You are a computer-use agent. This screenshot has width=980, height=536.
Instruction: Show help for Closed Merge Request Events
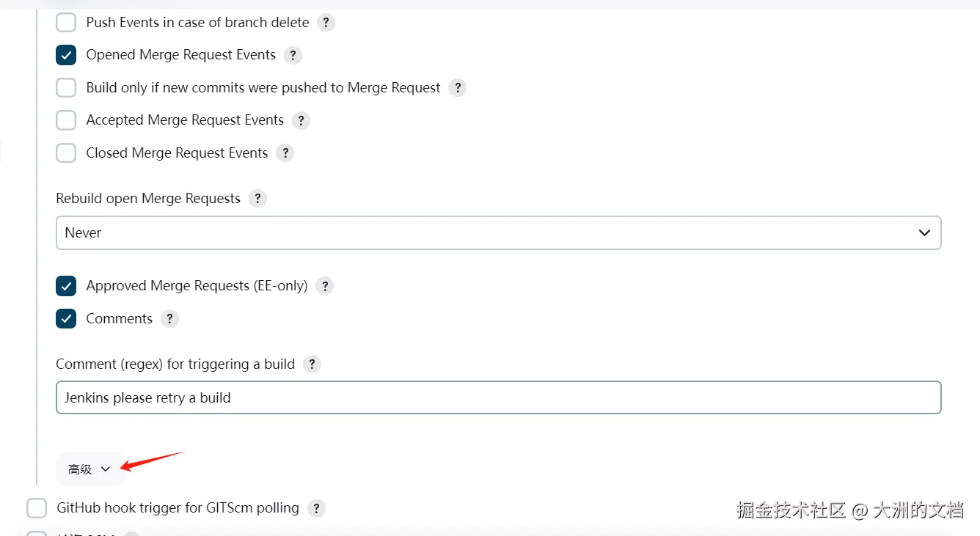285,153
